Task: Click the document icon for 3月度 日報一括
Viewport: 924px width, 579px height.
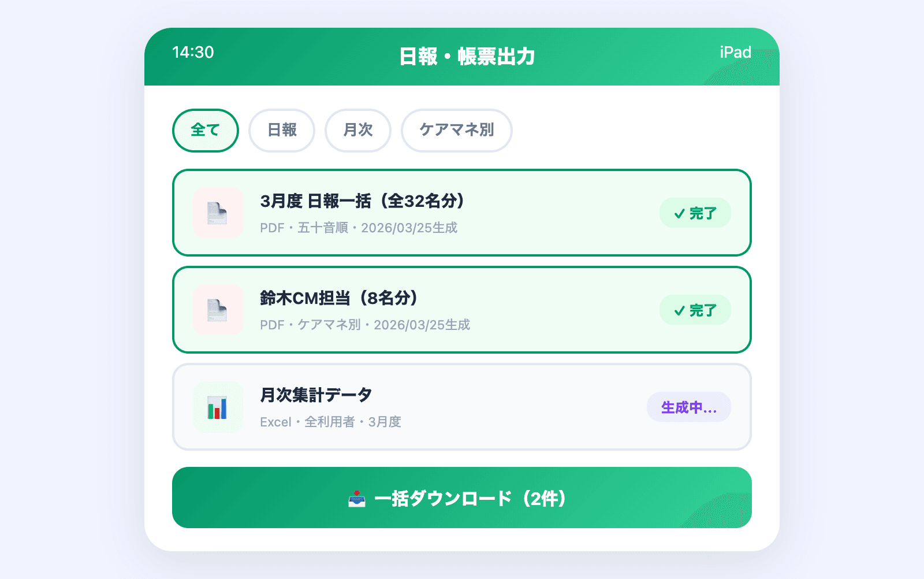Action: point(218,213)
